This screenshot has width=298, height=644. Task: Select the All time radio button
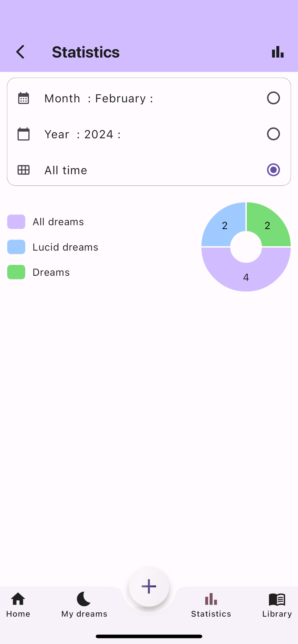coord(273,170)
